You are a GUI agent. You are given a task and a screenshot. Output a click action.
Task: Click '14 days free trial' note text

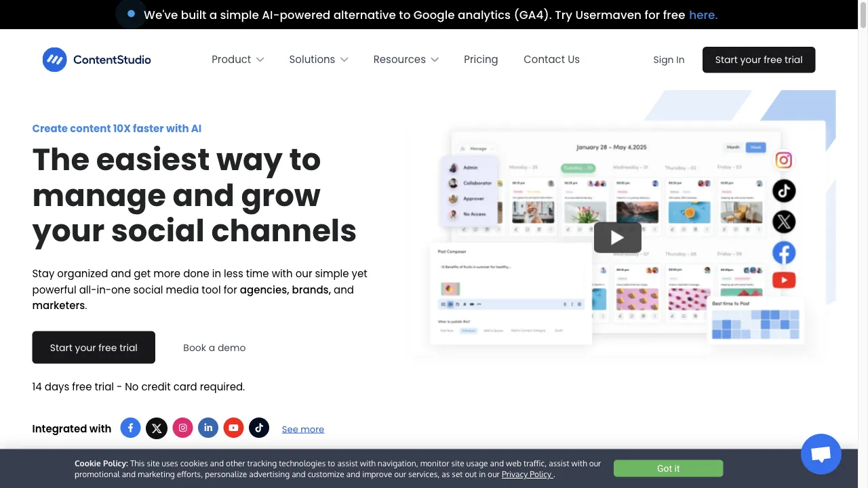[x=138, y=386]
